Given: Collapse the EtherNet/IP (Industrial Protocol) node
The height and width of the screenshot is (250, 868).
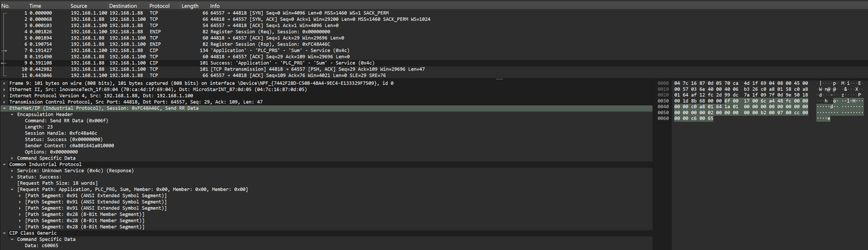Looking at the screenshot, I should point(4,108).
